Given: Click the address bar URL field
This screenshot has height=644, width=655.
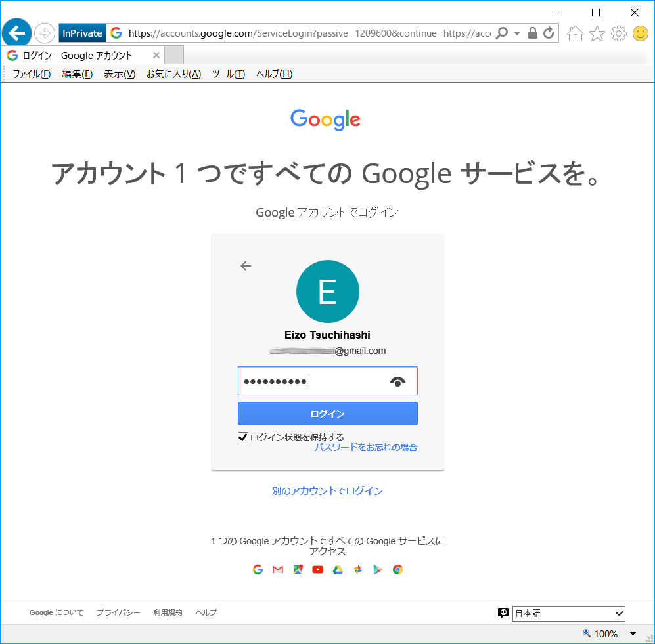Looking at the screenshot, I should (x=309, y=33).
